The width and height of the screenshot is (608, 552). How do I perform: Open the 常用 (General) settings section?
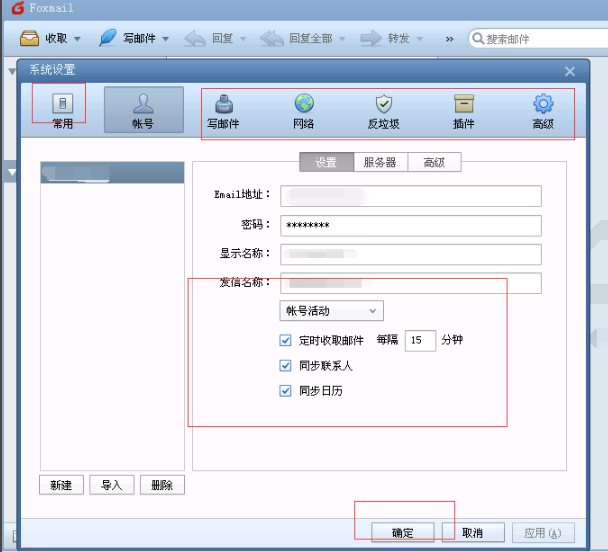62,110
